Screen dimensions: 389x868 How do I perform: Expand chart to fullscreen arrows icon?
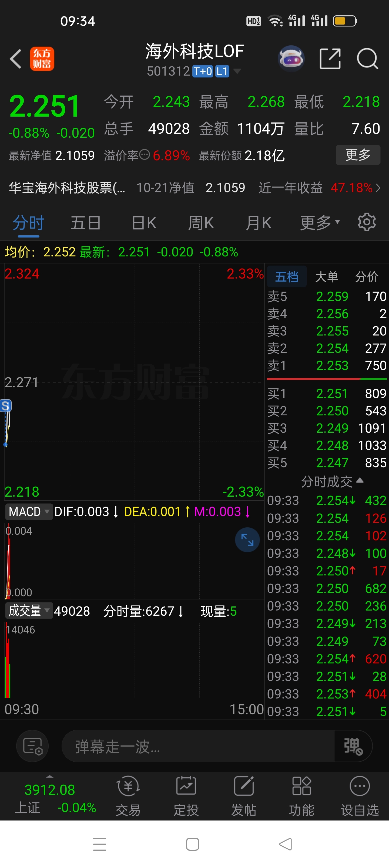coord(247,540)
